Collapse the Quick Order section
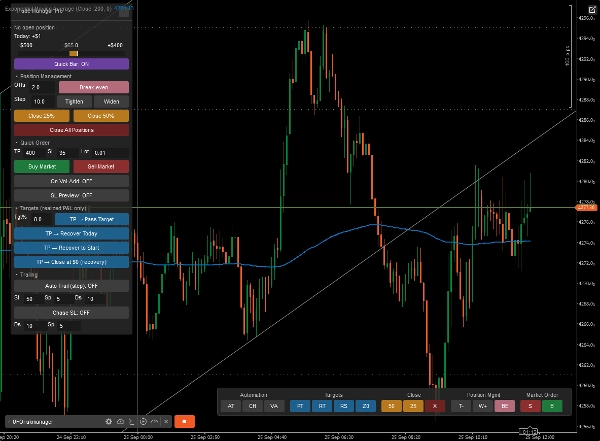600x441 pixels. click(x=33, y=142)
